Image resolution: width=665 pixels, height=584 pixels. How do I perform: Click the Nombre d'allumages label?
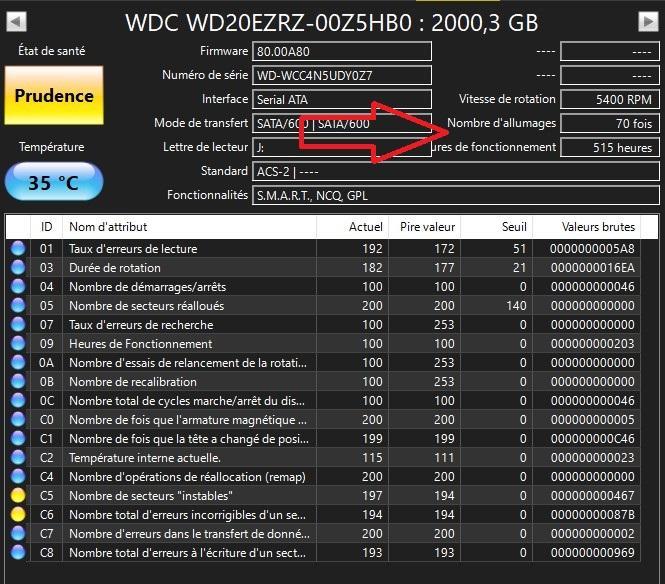pos(502,123)
